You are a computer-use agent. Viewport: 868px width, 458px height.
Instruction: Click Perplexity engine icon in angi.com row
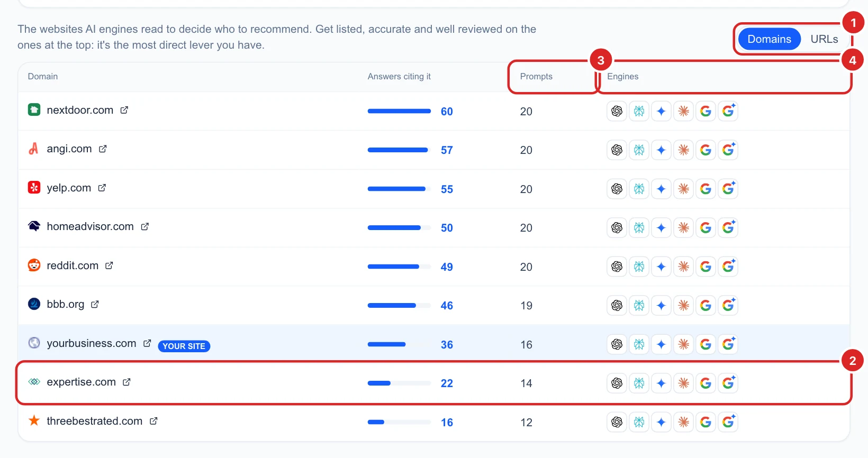(639, 150)
